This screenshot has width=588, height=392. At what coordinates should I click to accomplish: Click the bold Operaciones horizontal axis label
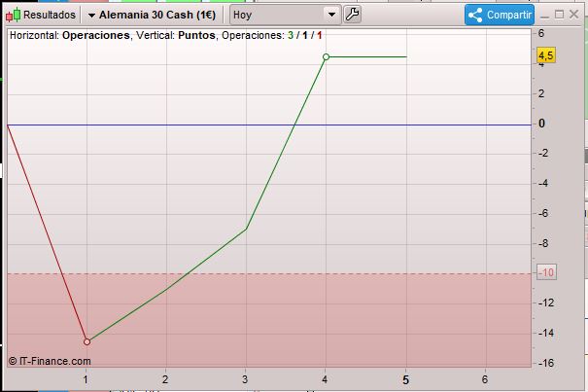tap(96, 35)
